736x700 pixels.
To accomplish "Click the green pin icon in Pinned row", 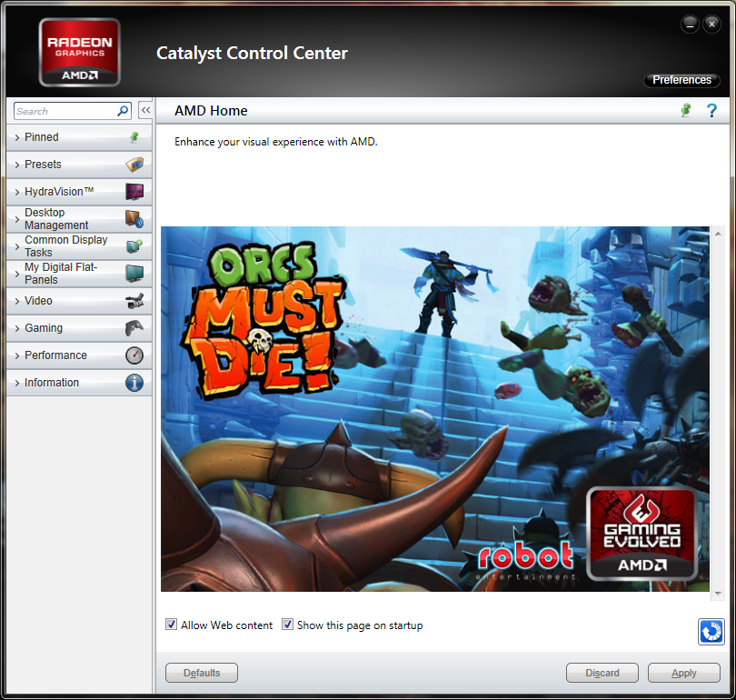I will (x=134, y=137).
